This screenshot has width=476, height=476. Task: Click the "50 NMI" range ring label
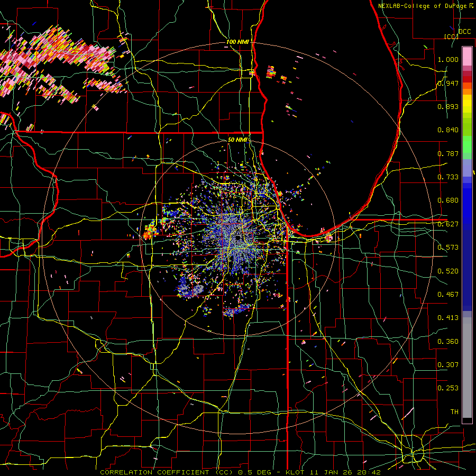click(237, 140)
